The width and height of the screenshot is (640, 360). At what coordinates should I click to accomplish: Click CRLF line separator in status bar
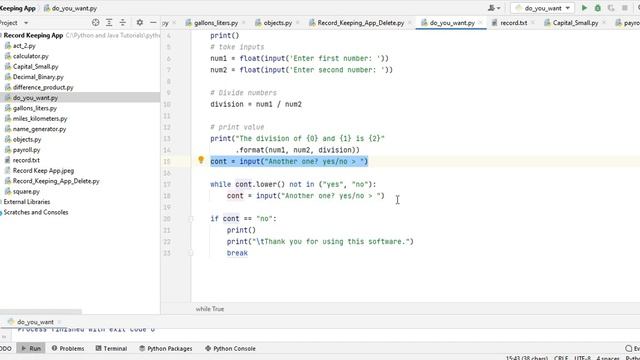[x=560, y=358]
